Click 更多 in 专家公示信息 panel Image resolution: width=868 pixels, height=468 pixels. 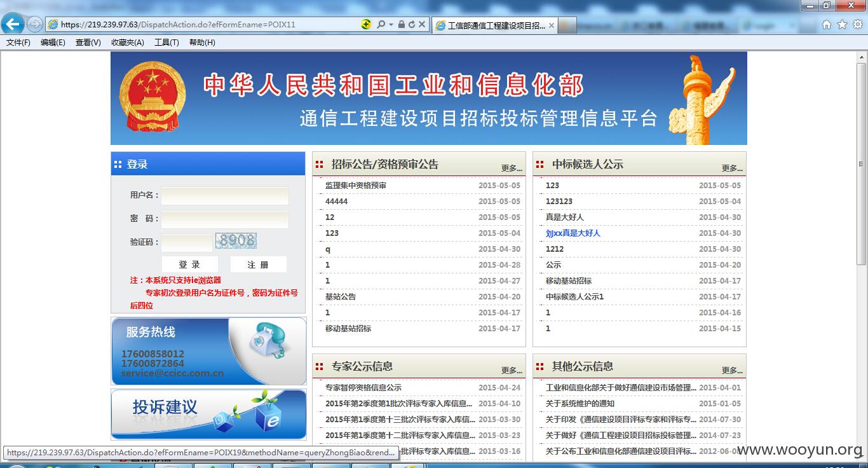(512, 371)
